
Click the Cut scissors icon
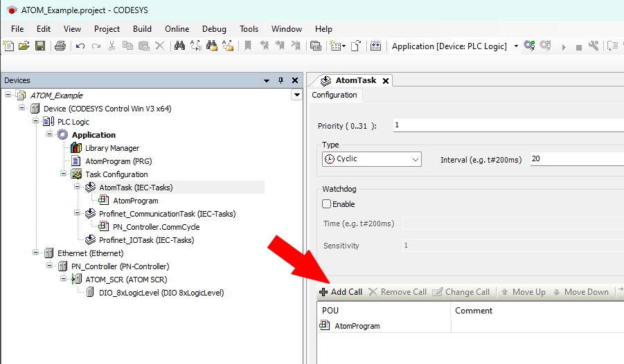(x=112, y=46)
